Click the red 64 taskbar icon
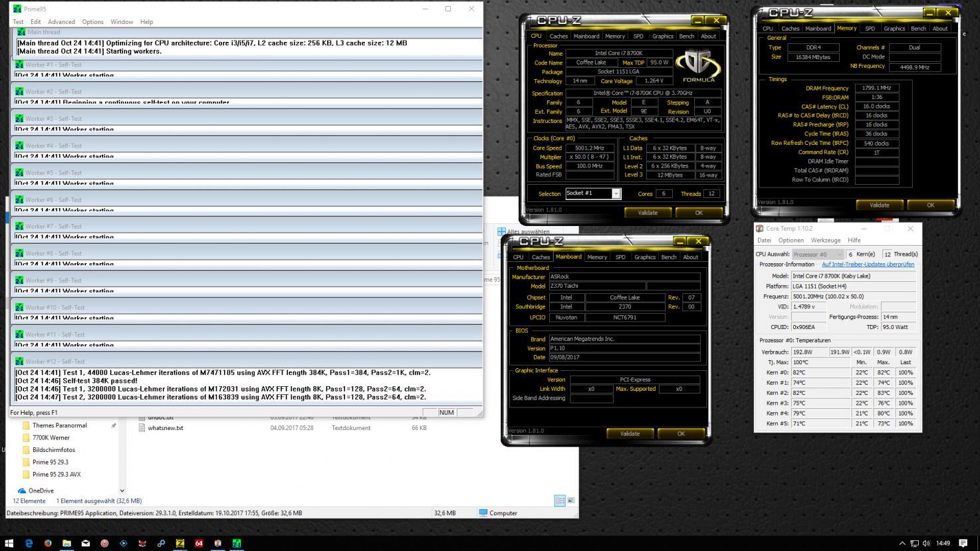The width and height of the screenshot is (980, 551). coord(199,543)
